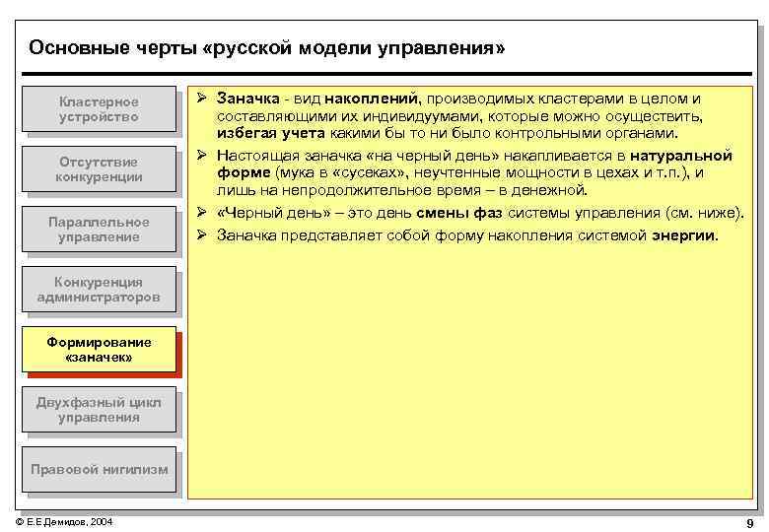
Task: Select the 'Правовой нигилизм' box
Action: point(99,469)
